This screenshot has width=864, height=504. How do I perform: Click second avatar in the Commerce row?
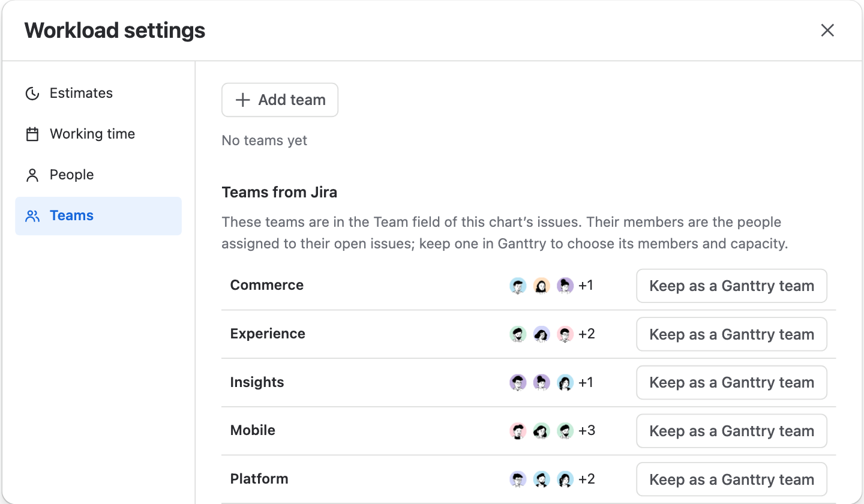[x=541, y=286]
